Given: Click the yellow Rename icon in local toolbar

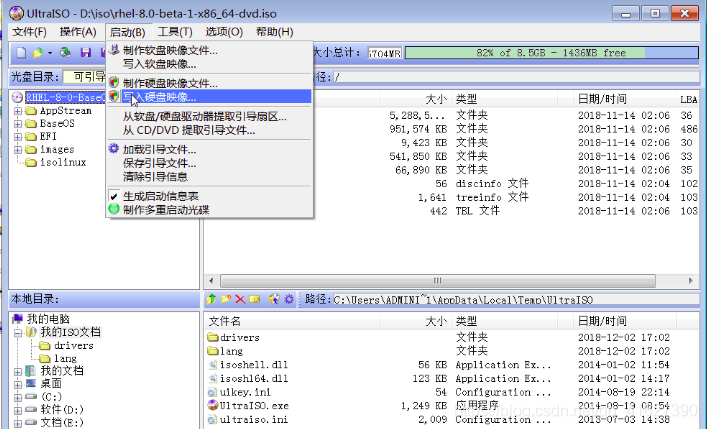Looking at the screenshot, I should click(x=255, y=299).
